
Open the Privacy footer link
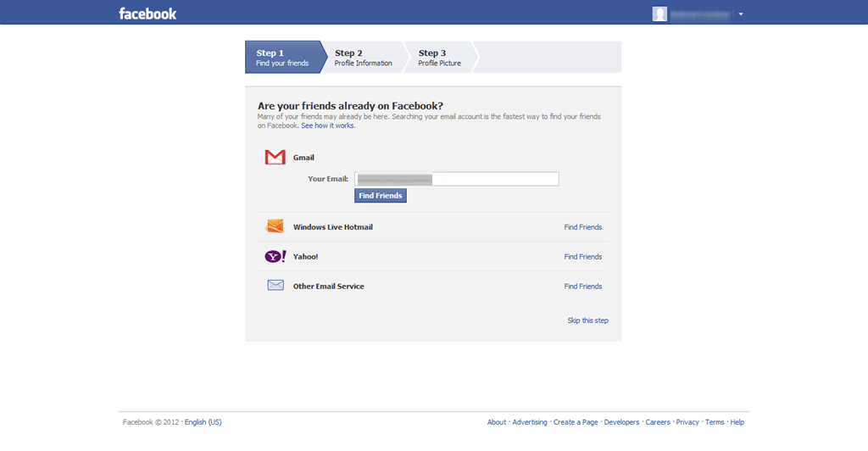coord(687,422)
